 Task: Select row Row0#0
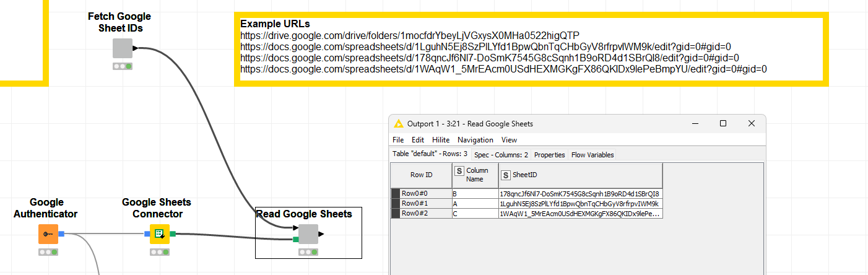(x=422, y=193)
